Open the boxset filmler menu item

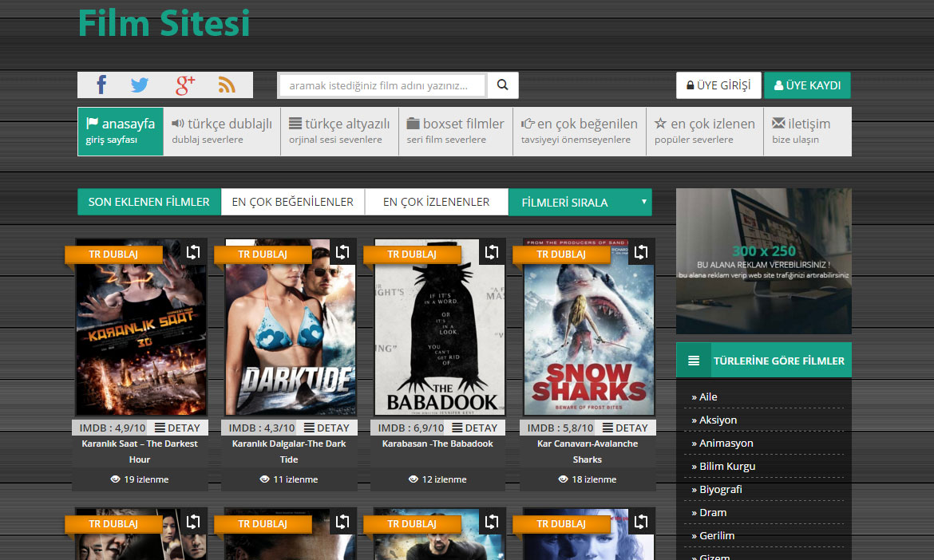pos(456,132)
